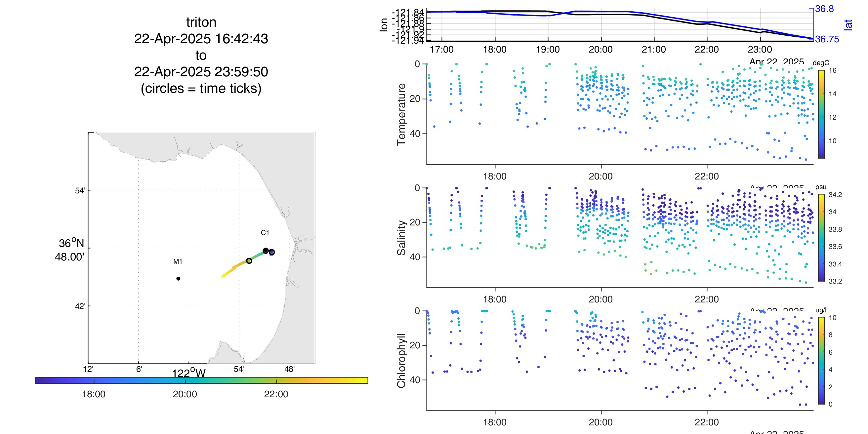Click the "triton" title text
868x434 pixels.
201,22
